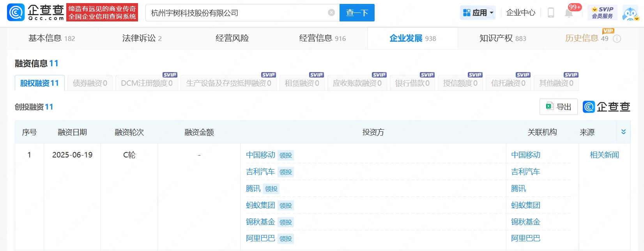
Task: Click the 融资信息 11 section heading
Action: (x=37, y=63)
